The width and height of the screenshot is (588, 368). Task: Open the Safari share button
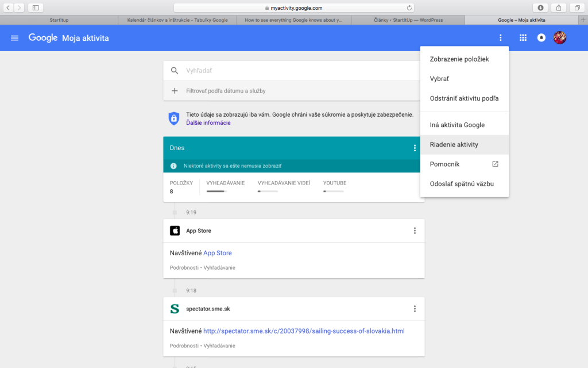pyautogui.click(x=559, y=7)
